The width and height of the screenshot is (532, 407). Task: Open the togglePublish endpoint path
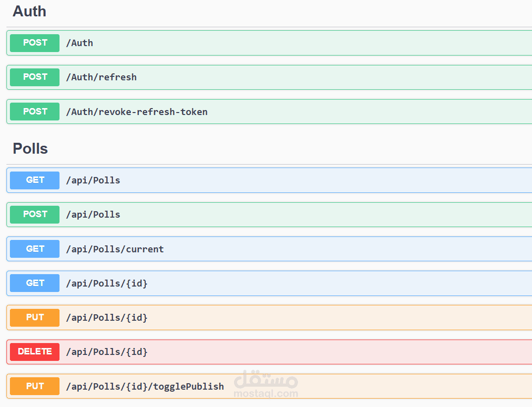click(x=145, y=386)
